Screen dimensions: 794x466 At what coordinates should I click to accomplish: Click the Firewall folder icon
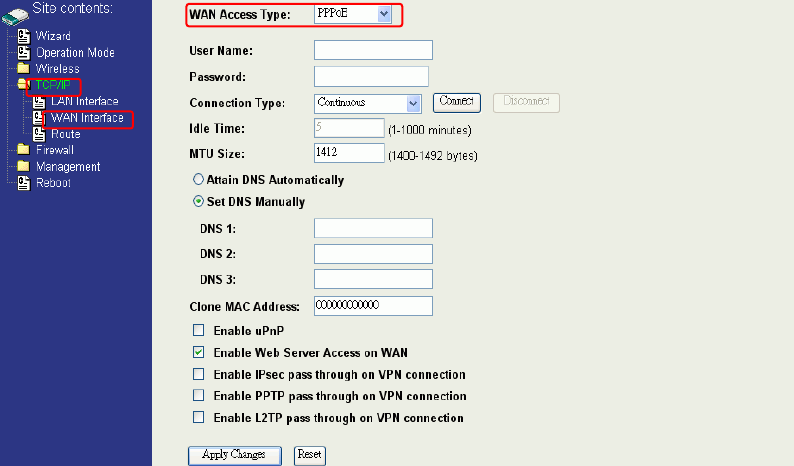tap(23, 149)
